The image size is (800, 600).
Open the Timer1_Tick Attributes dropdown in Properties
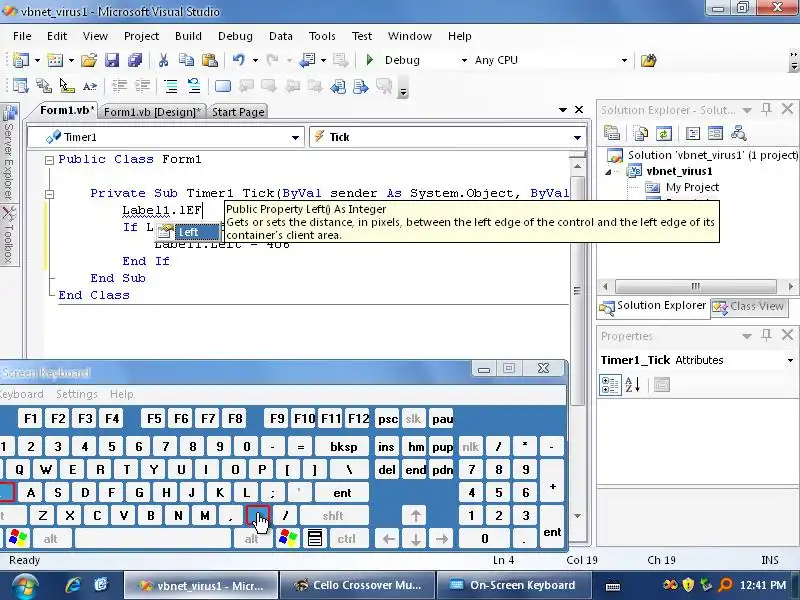point(790,360)
